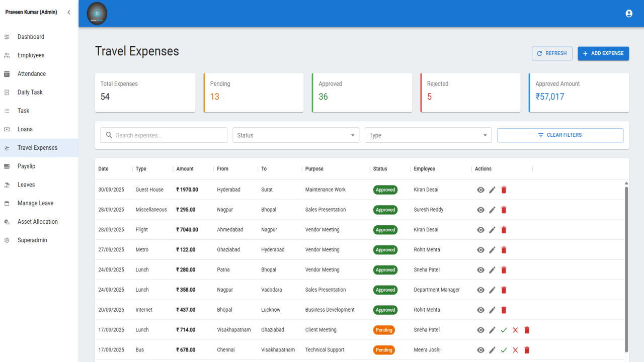Edit Suresh Reddy's Miscellaneous expense
This screenshot has height=362, width=644.
click(x=492, y=210)
